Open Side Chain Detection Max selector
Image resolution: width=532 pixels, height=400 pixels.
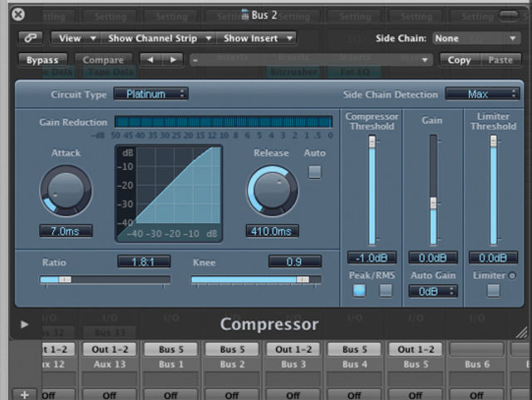pos(482,94)
